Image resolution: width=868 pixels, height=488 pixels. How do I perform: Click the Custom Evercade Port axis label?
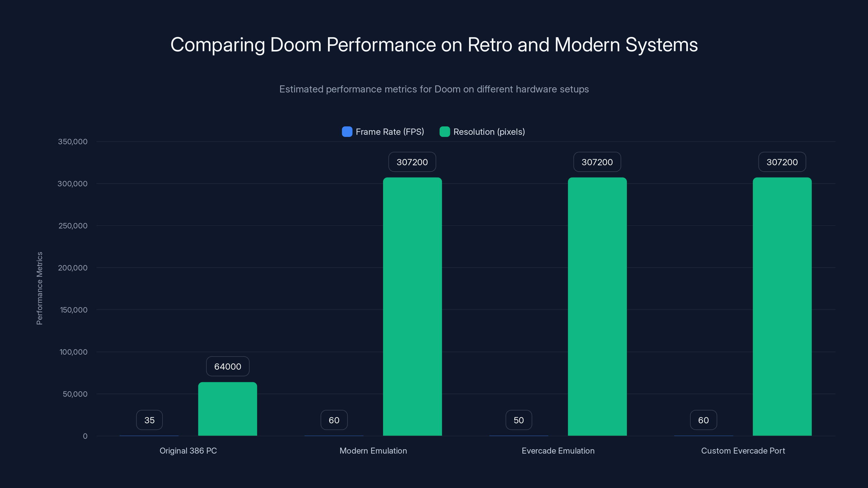pos(742,451)
